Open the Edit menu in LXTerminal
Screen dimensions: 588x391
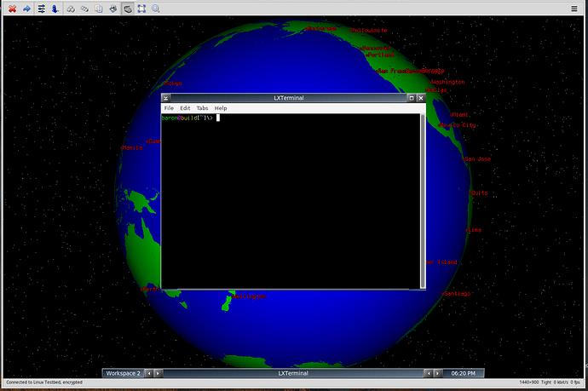tap(185, 108)
